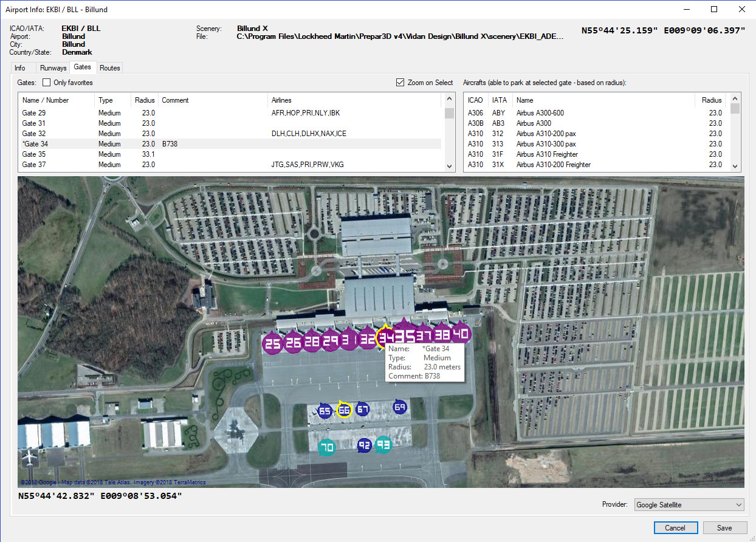Screen dimensions: 756x542
Task: Select the *Gate 34 row
Action: [230, 144]
